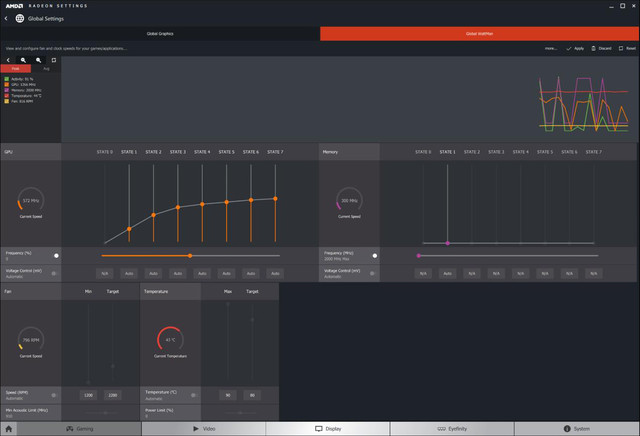
Task: Select the Avg graph mode tab
Action: click(46, 69)
